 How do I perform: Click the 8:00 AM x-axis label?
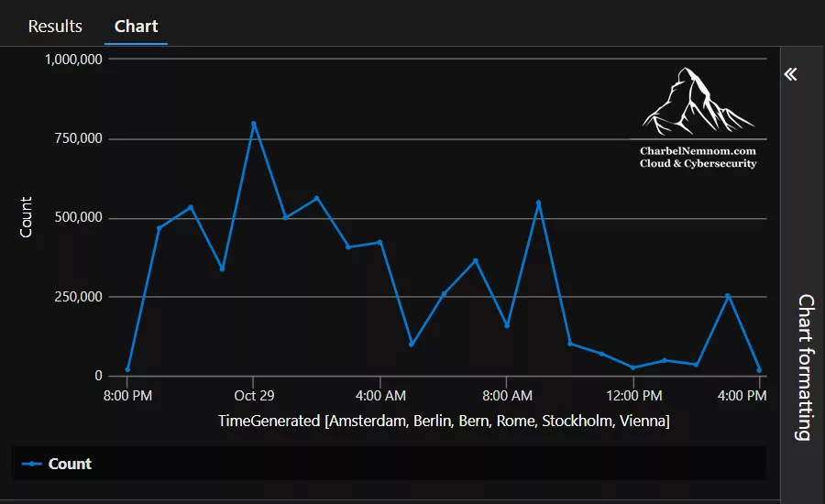click(507, 396)
